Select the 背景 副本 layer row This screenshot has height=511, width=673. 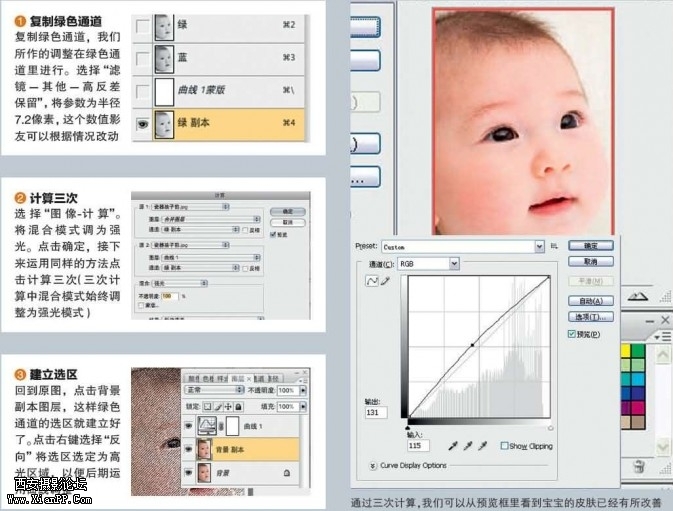pos(240,449)
